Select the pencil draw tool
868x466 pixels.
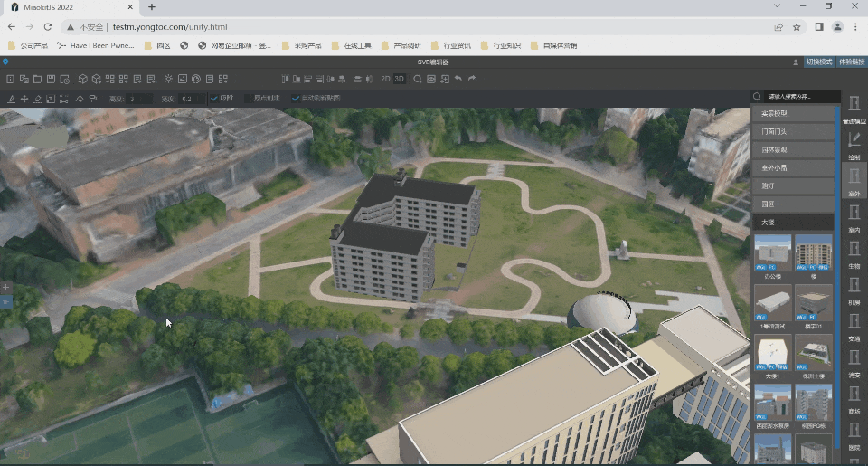pyautogui.click(x=11, y=99)
